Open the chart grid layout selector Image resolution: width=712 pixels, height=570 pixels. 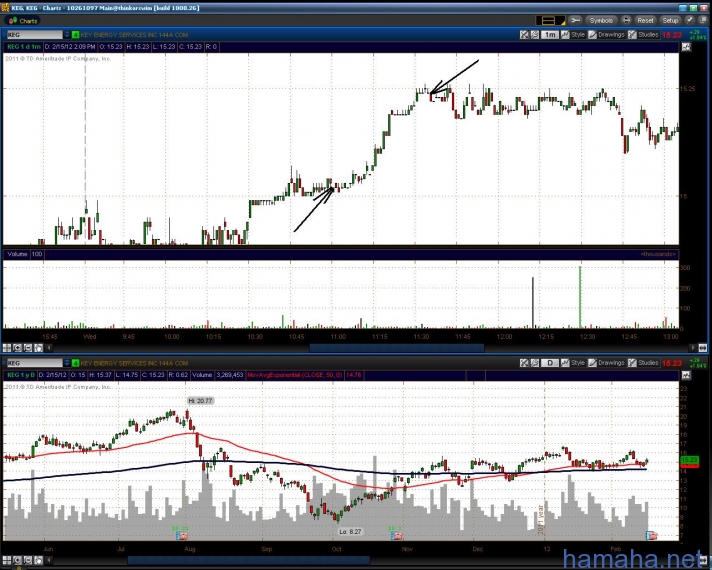click(550, 20)
